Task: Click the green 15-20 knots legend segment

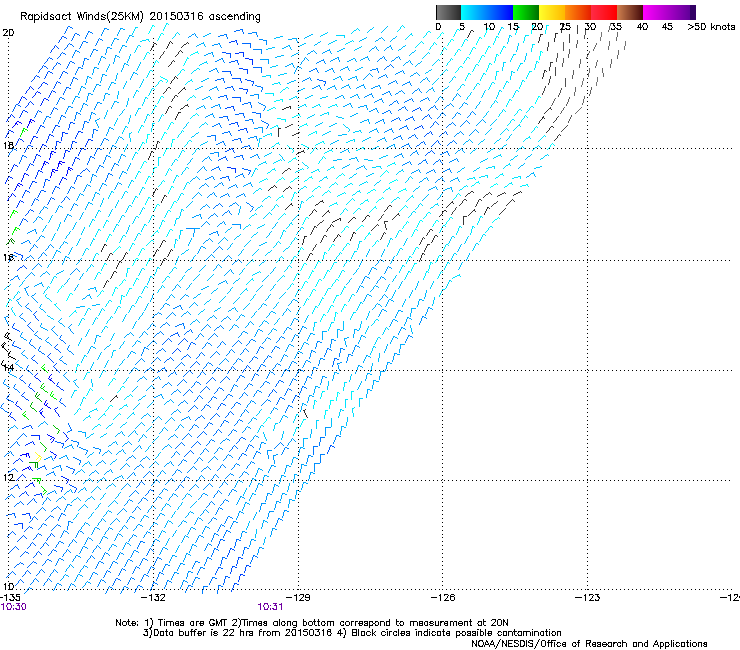Action: 526,12
